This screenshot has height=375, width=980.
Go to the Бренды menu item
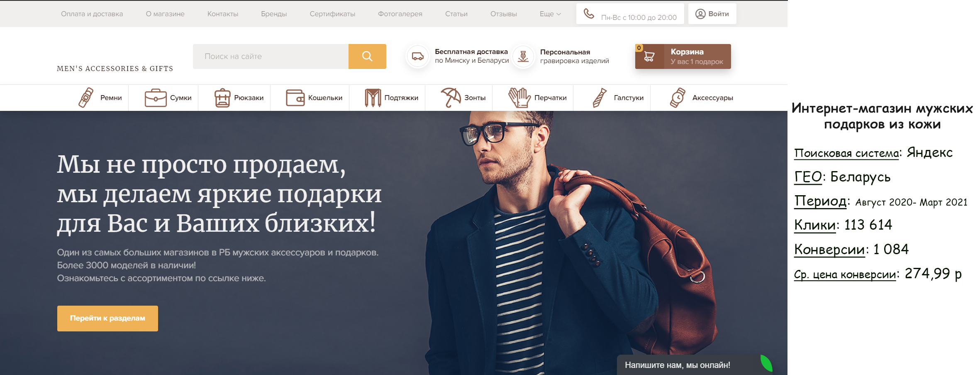point(274,14)
